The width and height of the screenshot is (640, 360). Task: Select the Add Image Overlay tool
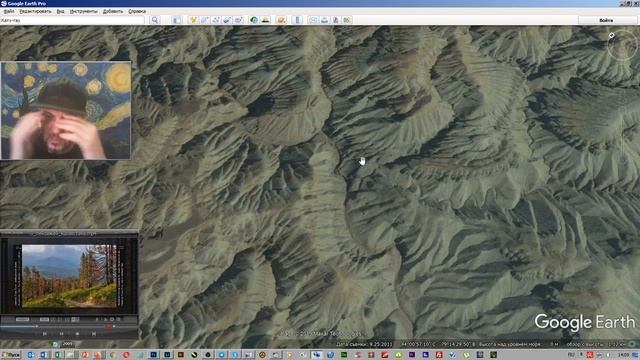[x=227, y=20]
